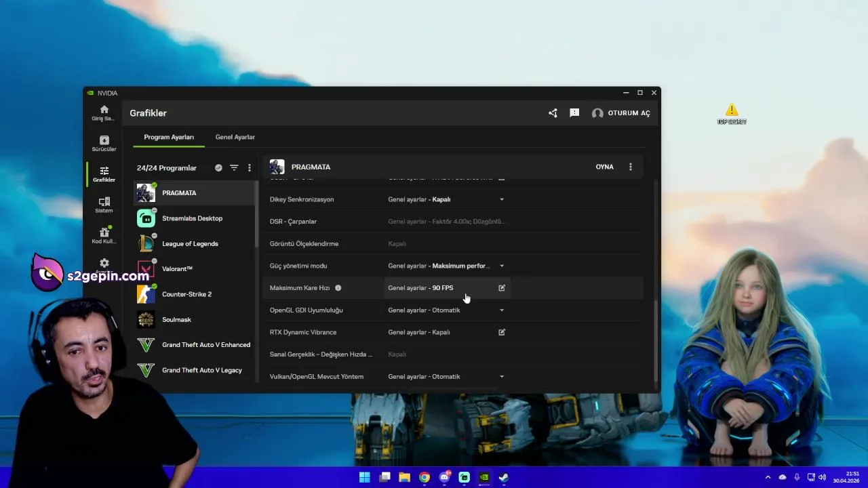
Task: Select Counter-Strike 2 in program list
Action: (x=194, y=294)
